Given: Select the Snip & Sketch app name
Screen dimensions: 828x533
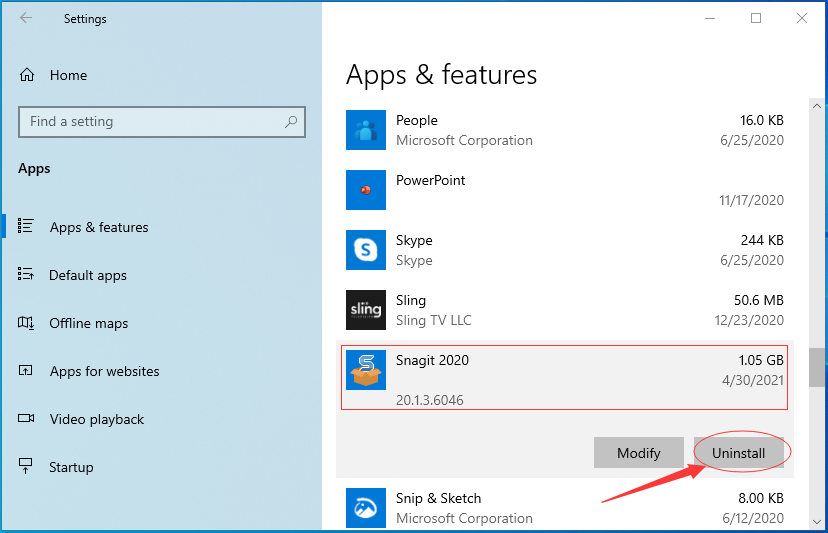Looking at the screenshot, I should [x=438, y=498].
